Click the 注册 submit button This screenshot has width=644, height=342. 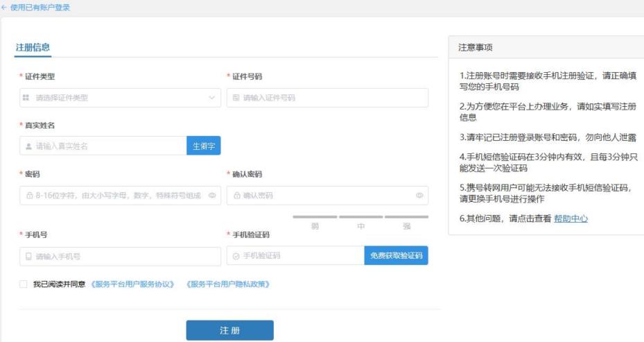click(229, 330)
